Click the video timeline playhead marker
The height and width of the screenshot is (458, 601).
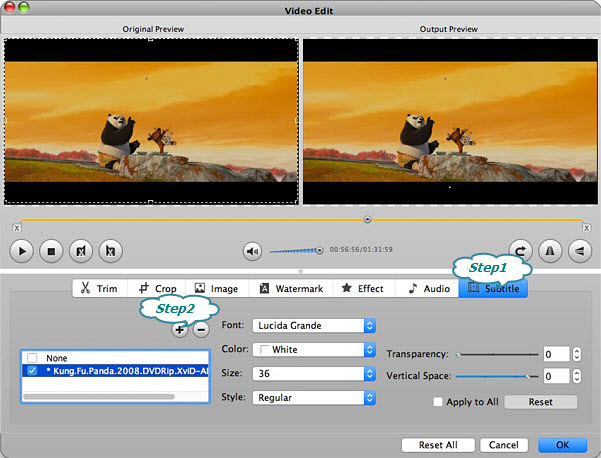pyautogui.click(x=368, y=220)
